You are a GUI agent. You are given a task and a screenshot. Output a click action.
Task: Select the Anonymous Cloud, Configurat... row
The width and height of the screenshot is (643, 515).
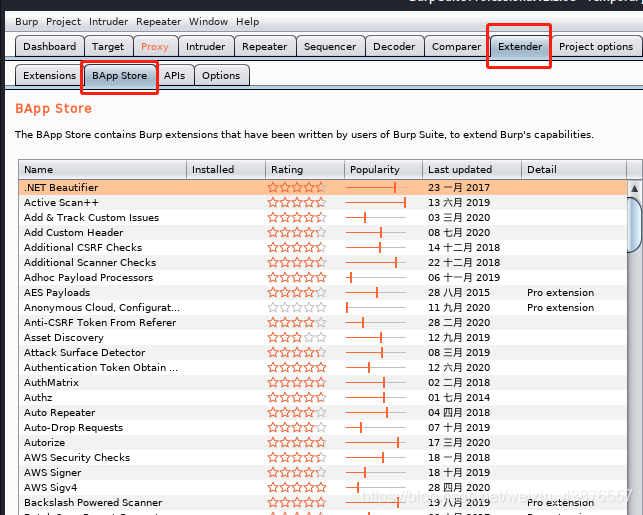323,308
